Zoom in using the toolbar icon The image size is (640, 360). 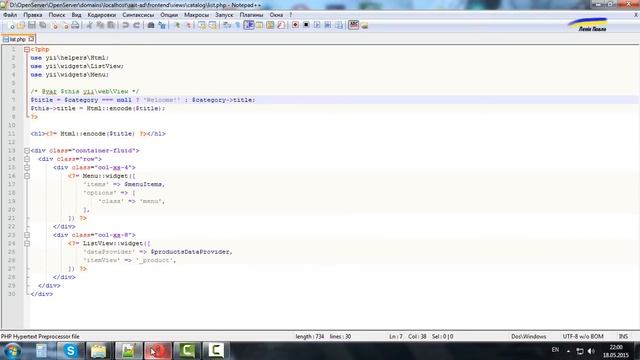click(177, 25)
